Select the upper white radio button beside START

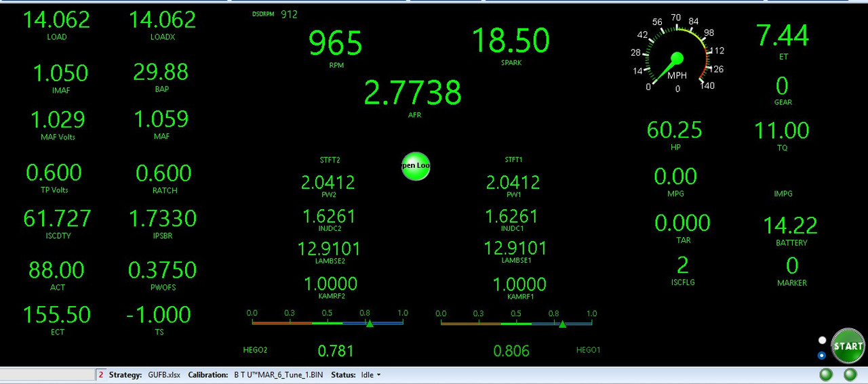coord(823,340)
